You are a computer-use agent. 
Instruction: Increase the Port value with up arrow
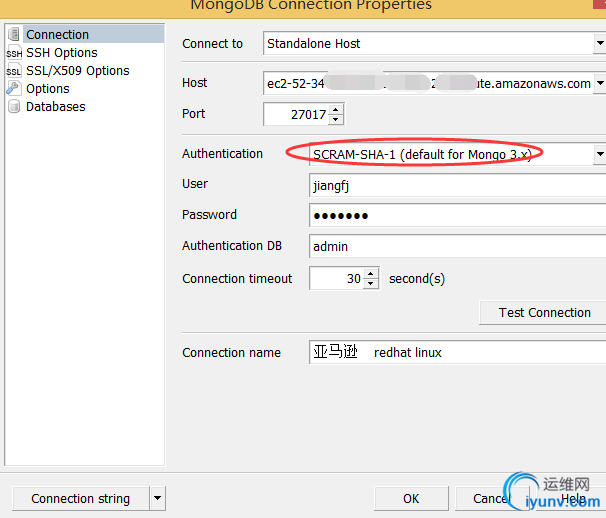click(335, 109)
